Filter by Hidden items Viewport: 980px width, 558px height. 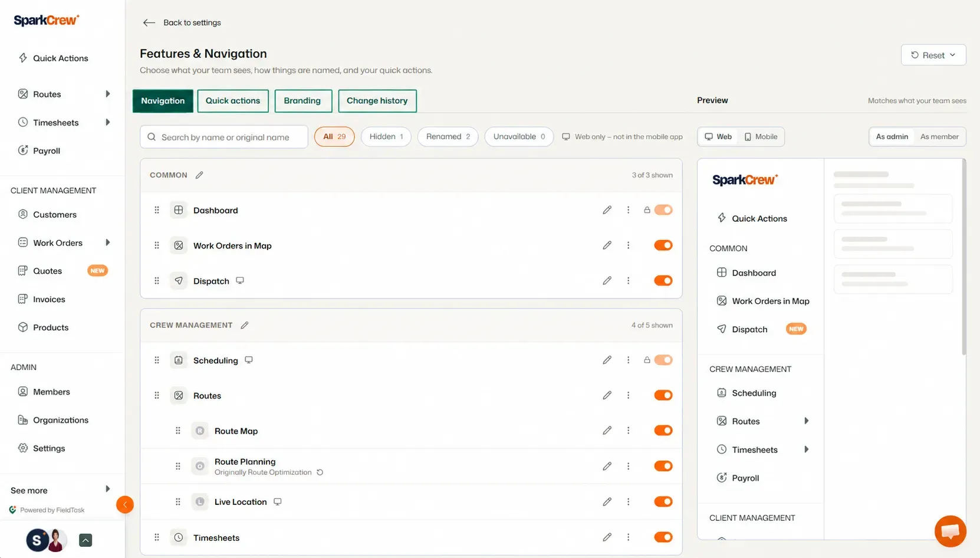coord(386,137)
